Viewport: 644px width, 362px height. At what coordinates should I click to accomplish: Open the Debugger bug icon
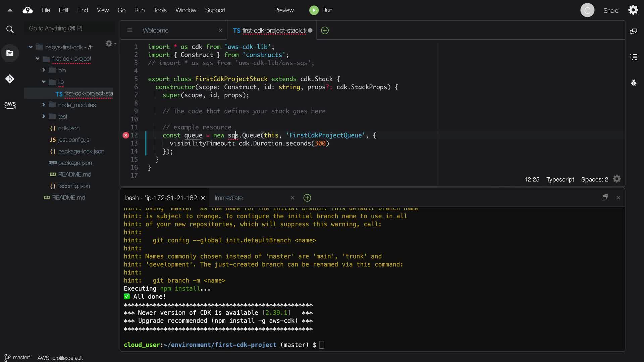[x=633, y=82]
